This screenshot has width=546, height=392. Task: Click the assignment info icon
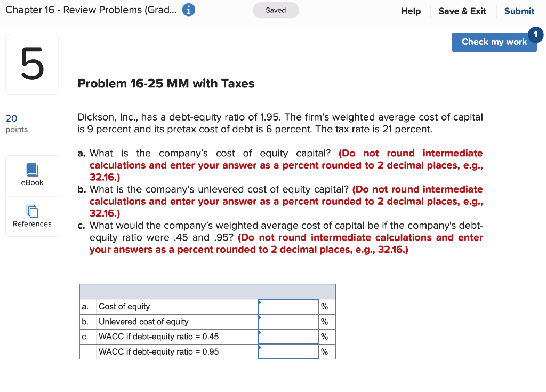(x=189, y=10)
